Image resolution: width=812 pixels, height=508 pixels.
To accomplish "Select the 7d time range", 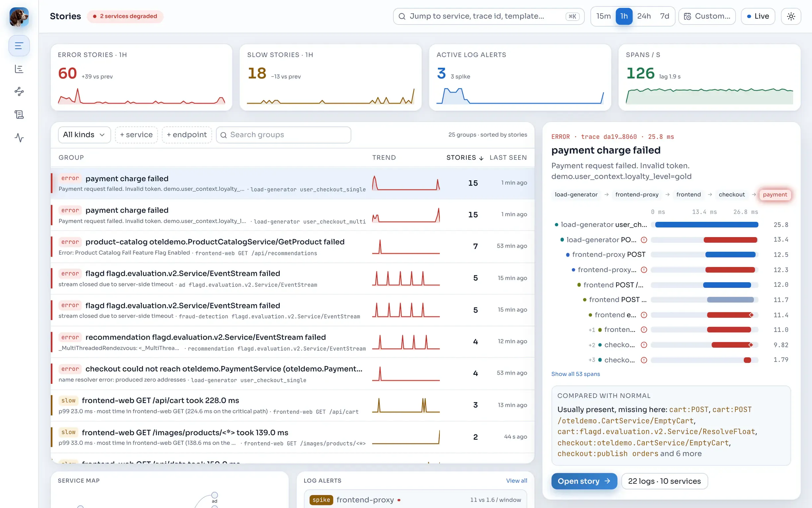I will click(x=664, y=16).
